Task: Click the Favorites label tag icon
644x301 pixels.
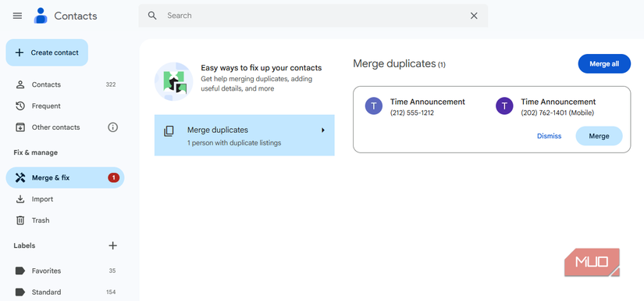Action: click(20, 271)
